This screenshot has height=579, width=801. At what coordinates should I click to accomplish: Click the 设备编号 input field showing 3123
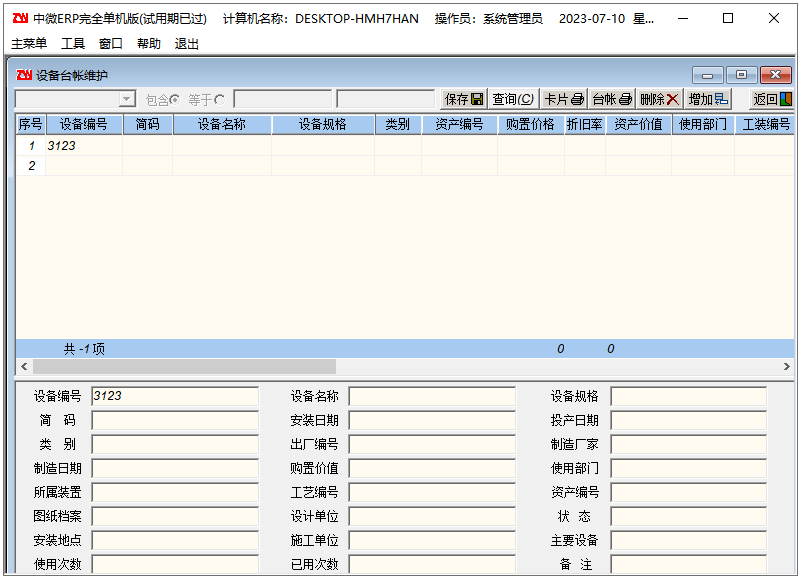pos(175,396)
